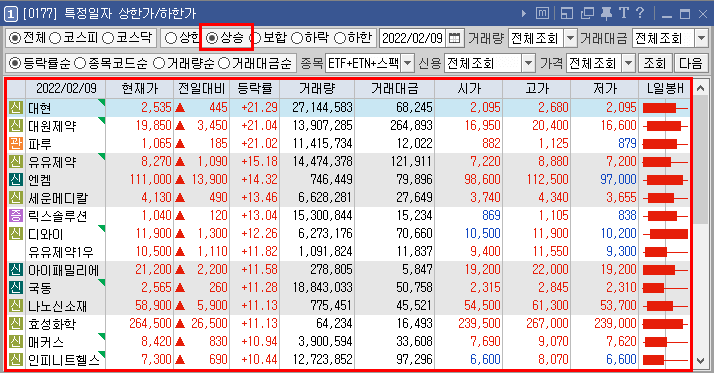The width and height of the screenshot is (714, 373).
Task: Click the 고가 column header
Action: [x=536, y=88]
